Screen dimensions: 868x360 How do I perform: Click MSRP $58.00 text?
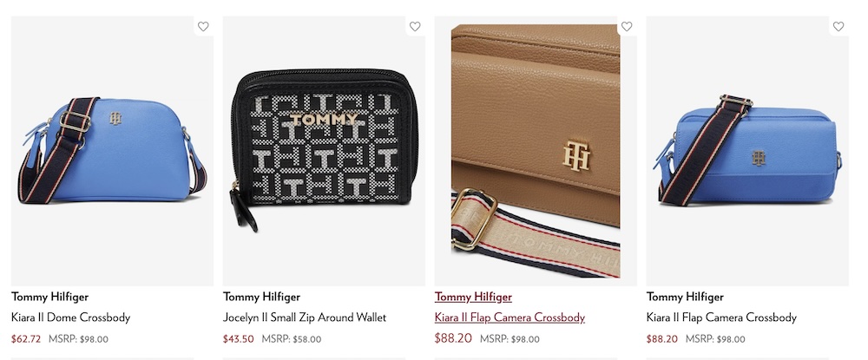coord(291,339)
